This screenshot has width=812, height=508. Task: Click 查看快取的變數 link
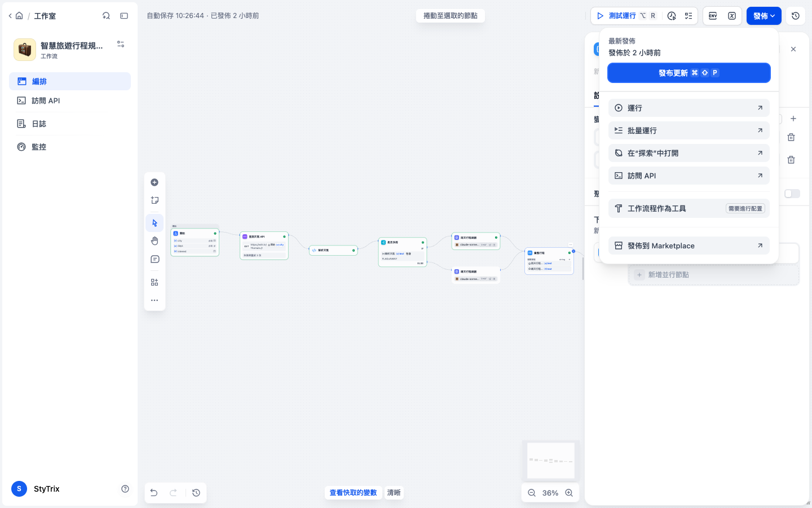pyautogui.click(x=353, y=493)
